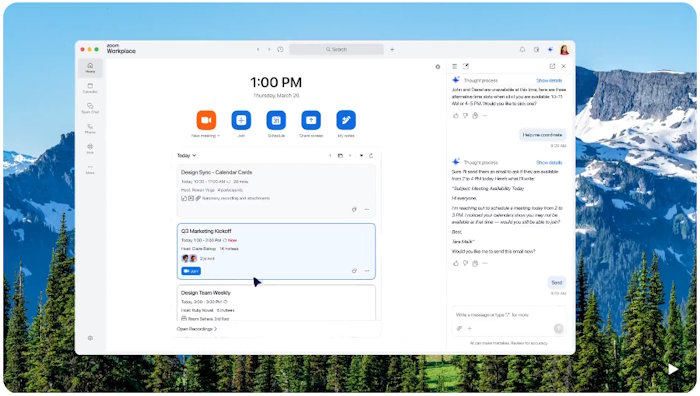Toggle the AI Companion sparkle icon in title bar
This screenshot has width=700, height=396.
[550, 50]
